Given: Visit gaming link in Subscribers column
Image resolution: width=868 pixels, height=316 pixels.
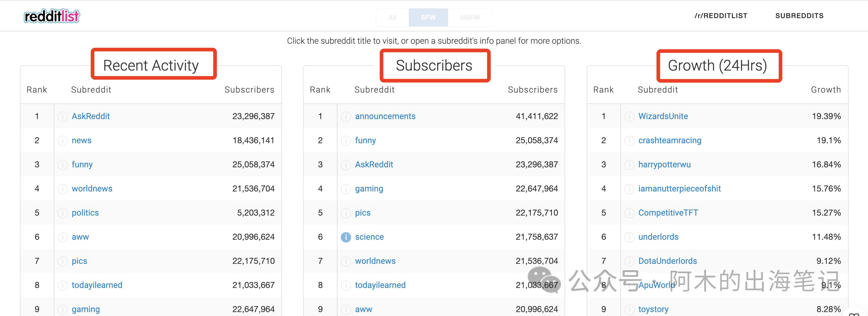Looking at the screenshot, I should (x=369, y=189).
